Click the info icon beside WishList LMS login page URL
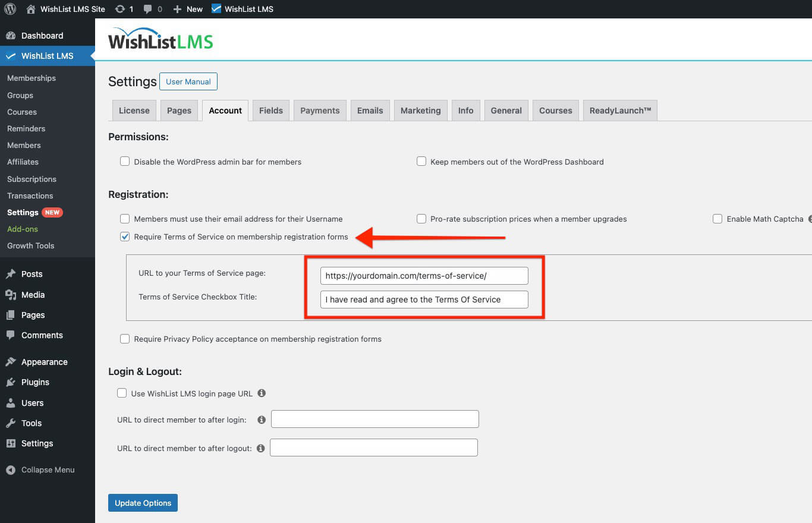812x523 pixels. coord(261,393)
